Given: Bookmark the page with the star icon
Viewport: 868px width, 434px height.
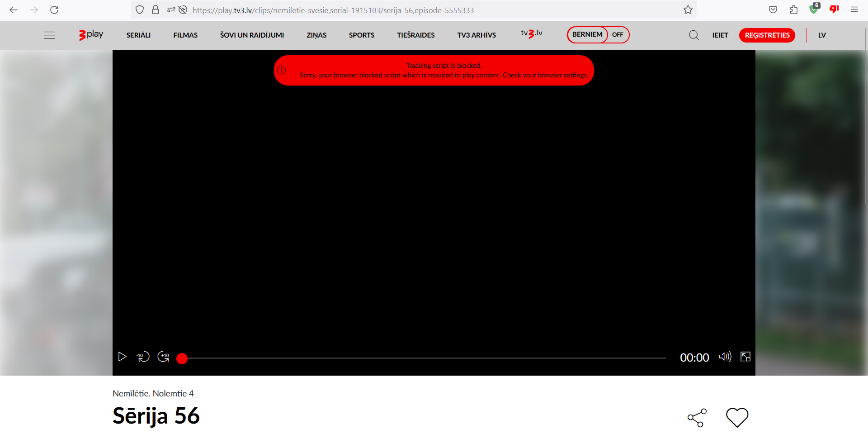Looking at the screenshot, I should [688, 10].
